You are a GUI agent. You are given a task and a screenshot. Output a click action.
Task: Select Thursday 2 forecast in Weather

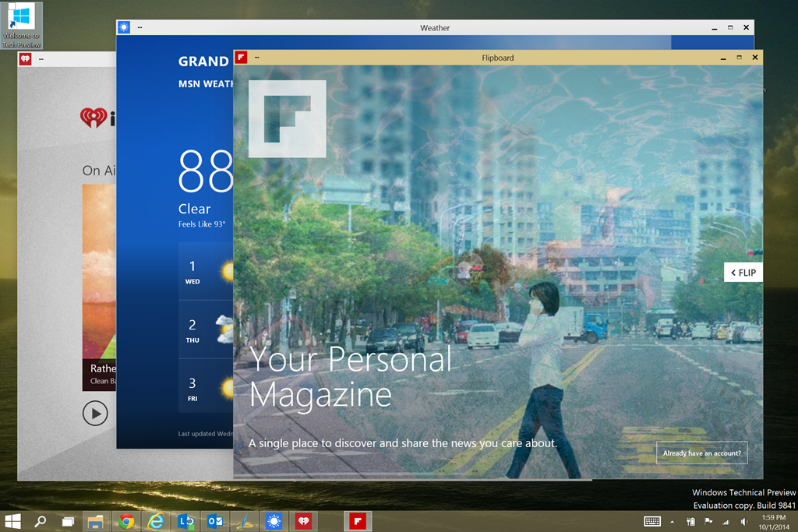click(x=206, y=330)
